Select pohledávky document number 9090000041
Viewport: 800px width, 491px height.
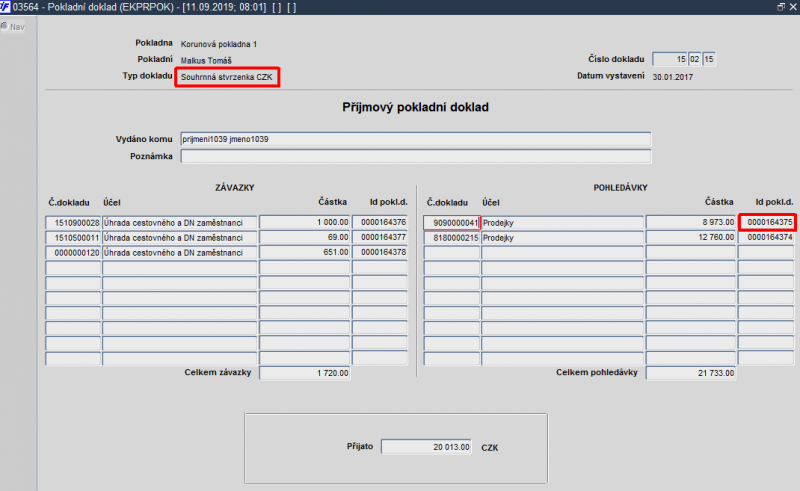tap(452, 223)
